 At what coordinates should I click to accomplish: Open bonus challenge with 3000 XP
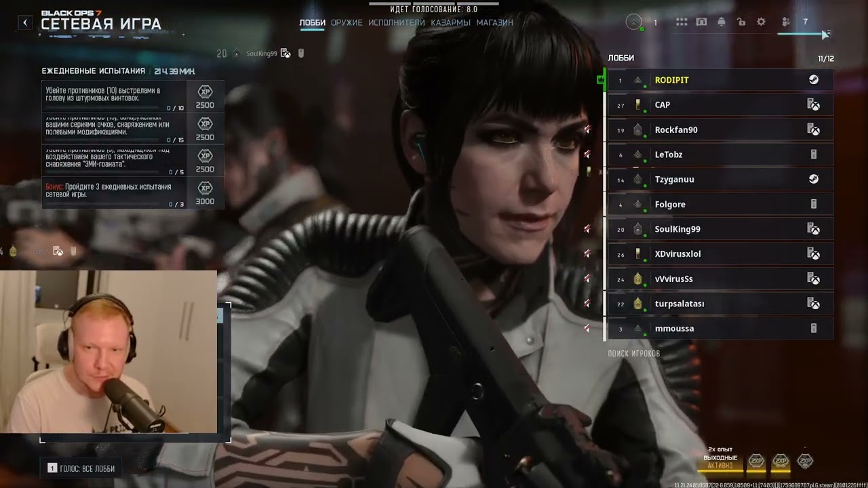[x=133, y=193]
